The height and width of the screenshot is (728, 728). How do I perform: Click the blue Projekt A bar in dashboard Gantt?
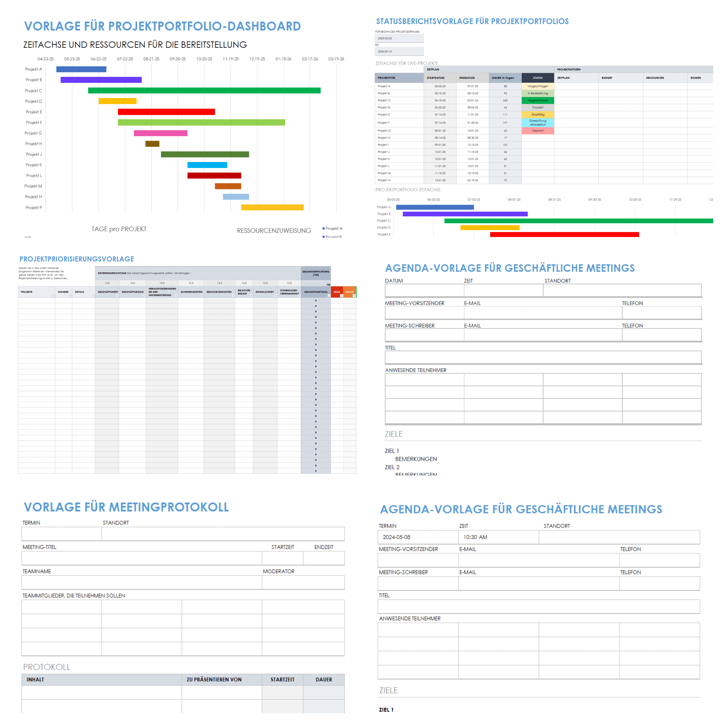coord(81,69)
